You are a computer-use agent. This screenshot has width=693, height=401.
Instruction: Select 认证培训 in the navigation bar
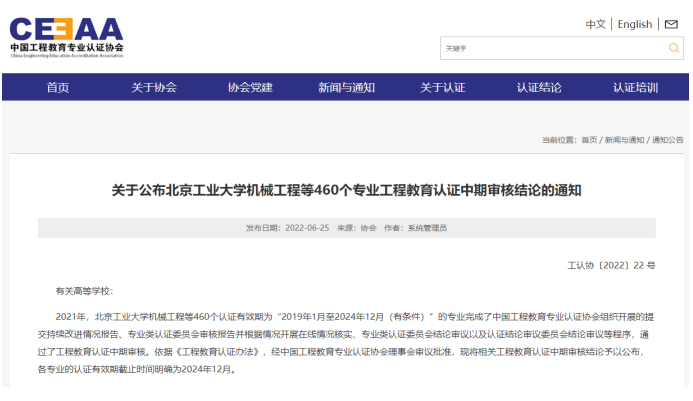click(x=635, y=87)
